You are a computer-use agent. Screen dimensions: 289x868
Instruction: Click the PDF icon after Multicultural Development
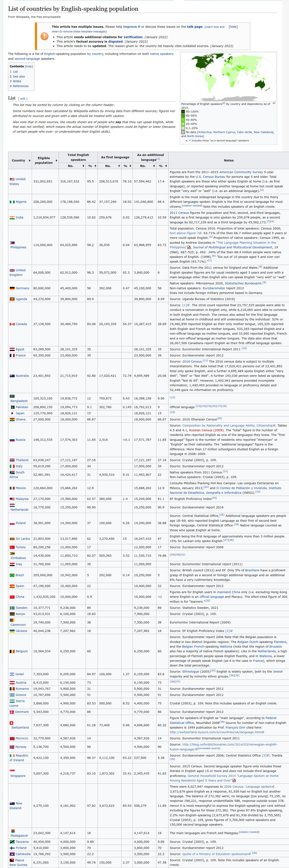pyautogui.click(x=189, y=247)
